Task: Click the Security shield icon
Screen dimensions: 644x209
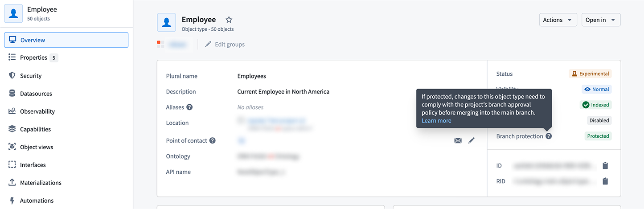Action: [12, 76]
